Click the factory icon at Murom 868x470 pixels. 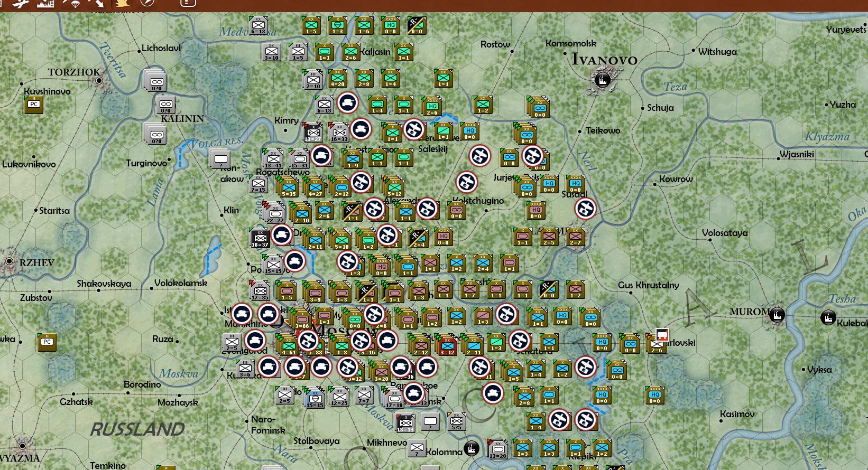pyautogui.click(x=777, y=315)
